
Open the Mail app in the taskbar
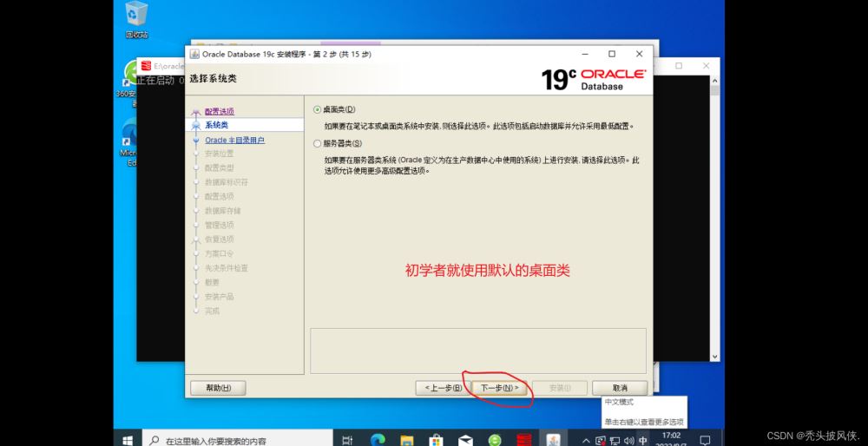(x=464, y=440)
